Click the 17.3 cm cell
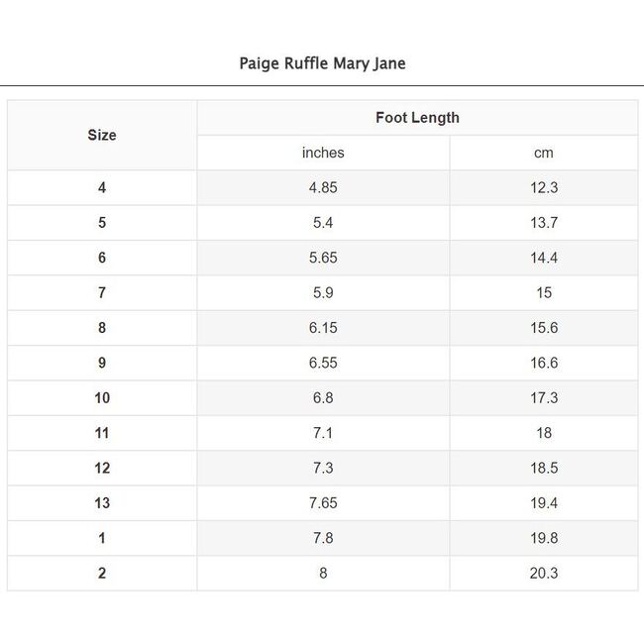Viewport: 644px width, 644px height. coord(544,398)
